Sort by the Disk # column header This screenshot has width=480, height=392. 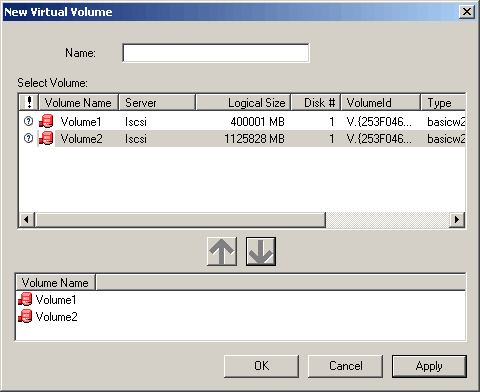click(316, 102)
